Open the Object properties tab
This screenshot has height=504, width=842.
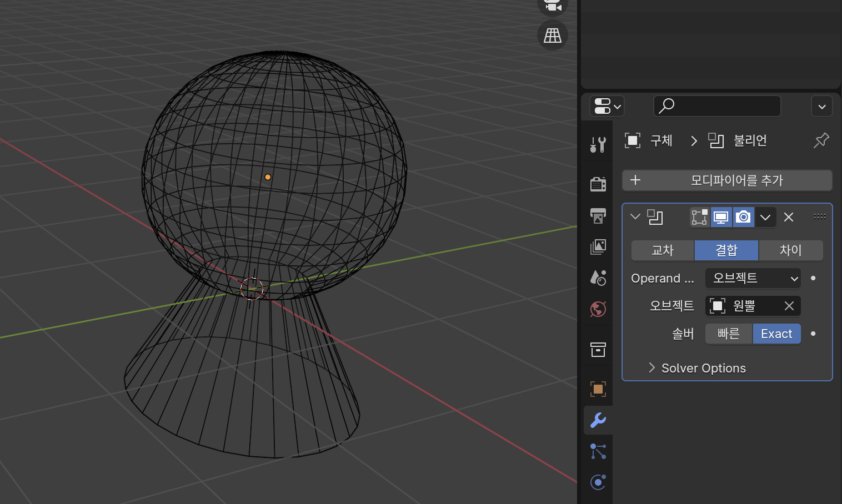(x=598, y=389)
